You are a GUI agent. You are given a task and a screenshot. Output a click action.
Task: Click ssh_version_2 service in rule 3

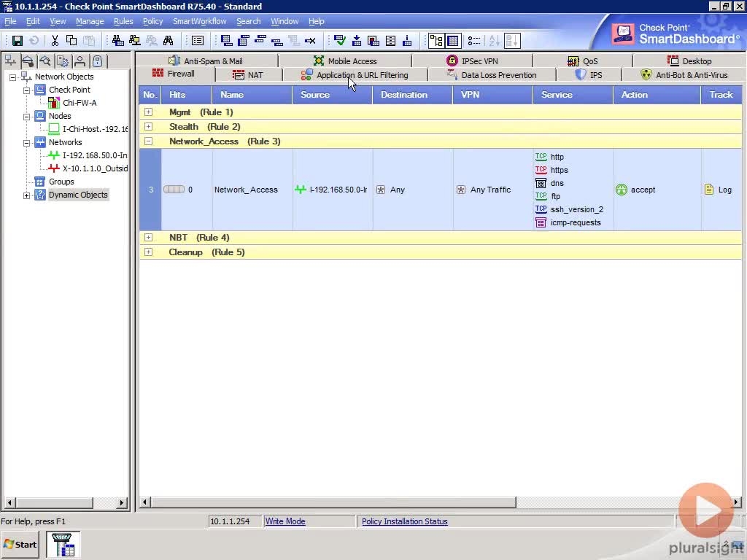tap(576, 209)
